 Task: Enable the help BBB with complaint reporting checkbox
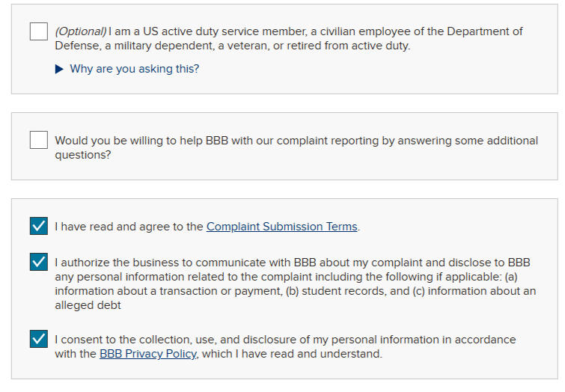39,140
